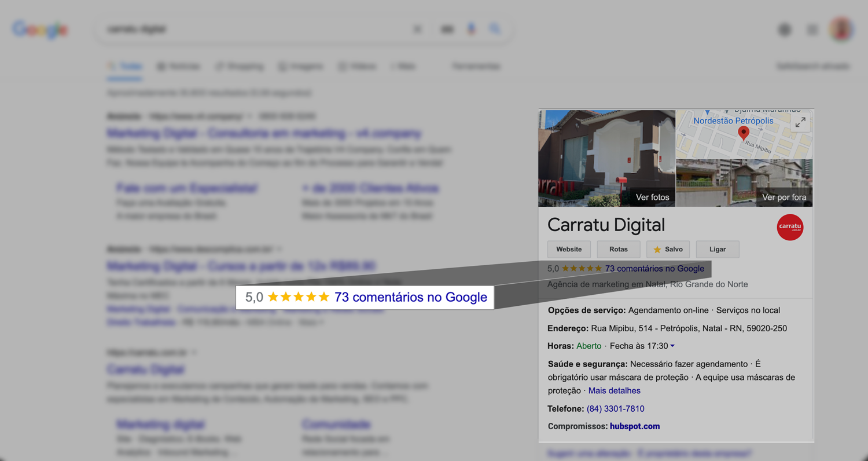Expand the map with the fullscreen arrows icon

pyautogui.click(x=800, y=122)
